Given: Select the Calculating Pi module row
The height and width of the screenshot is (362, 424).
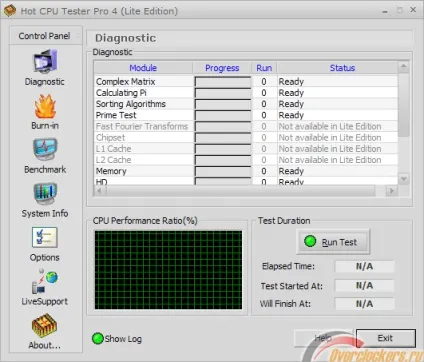Looking at the screenshot, I should click(246, 93).
